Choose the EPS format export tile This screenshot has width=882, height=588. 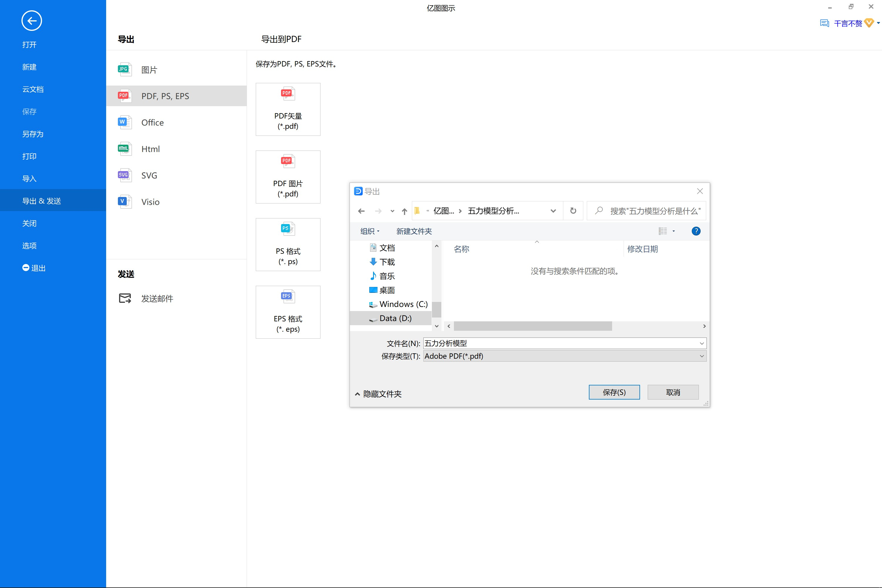[x=288, y=312]
